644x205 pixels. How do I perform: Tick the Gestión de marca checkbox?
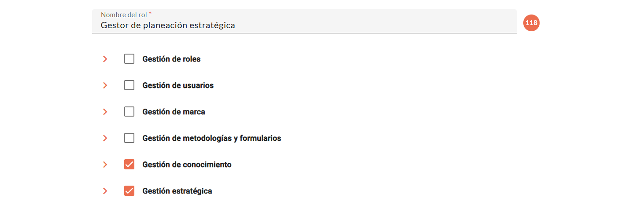pyautogui.click(x=129, y=112)
